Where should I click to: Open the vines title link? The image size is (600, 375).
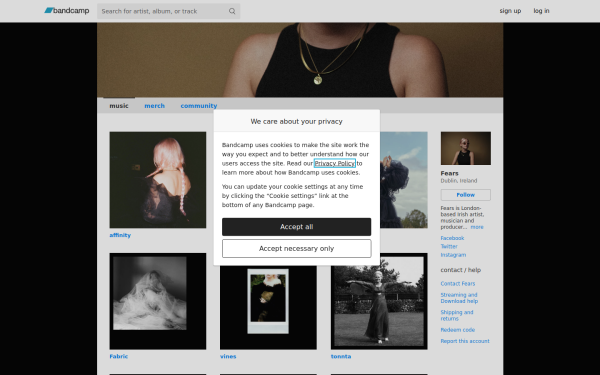(228, 357)
